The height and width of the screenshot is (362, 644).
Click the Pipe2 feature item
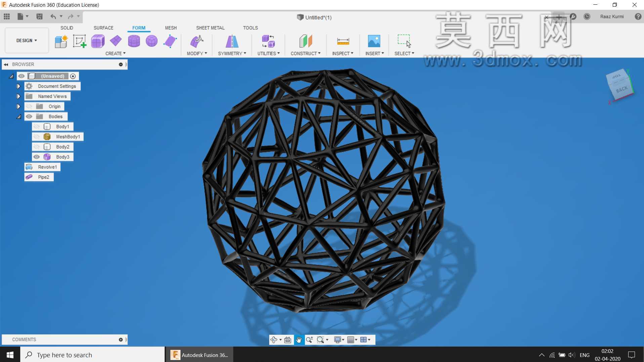click(39, 177)
